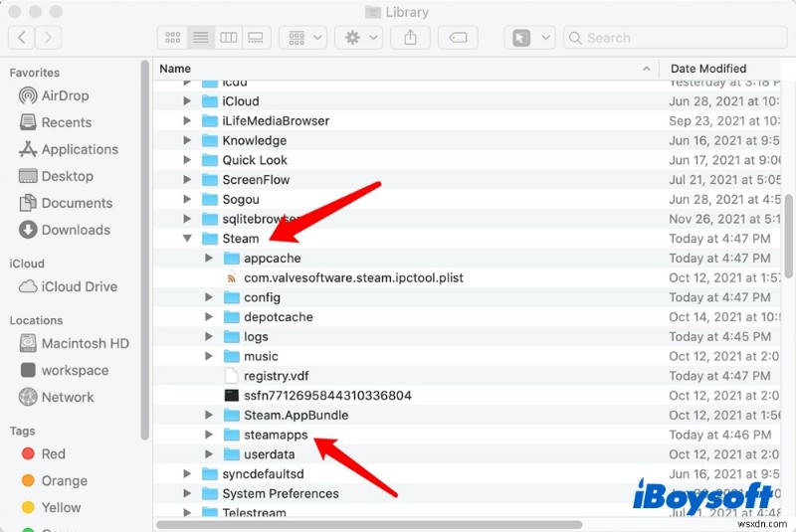796x532 pixels.
Task: Open the group-by dropdown in the toolbar
Action: (x=303, y=38)
